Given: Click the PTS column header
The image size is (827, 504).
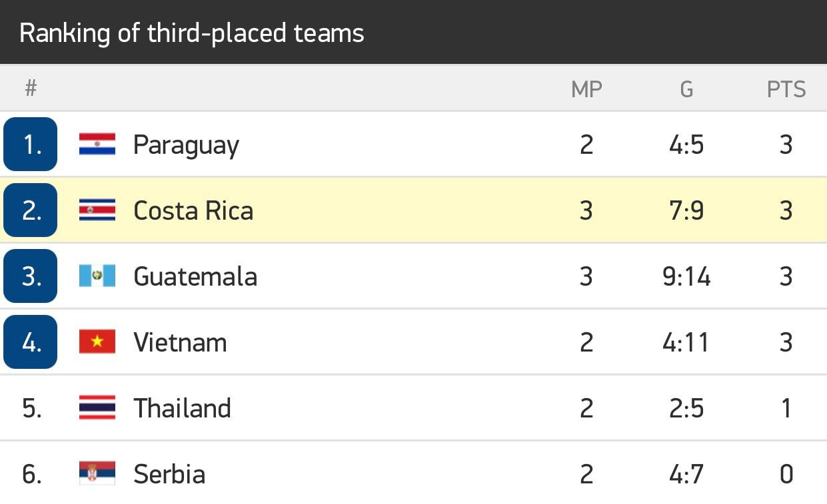Looking at the screenshot, I should click(x=786, y=89).
